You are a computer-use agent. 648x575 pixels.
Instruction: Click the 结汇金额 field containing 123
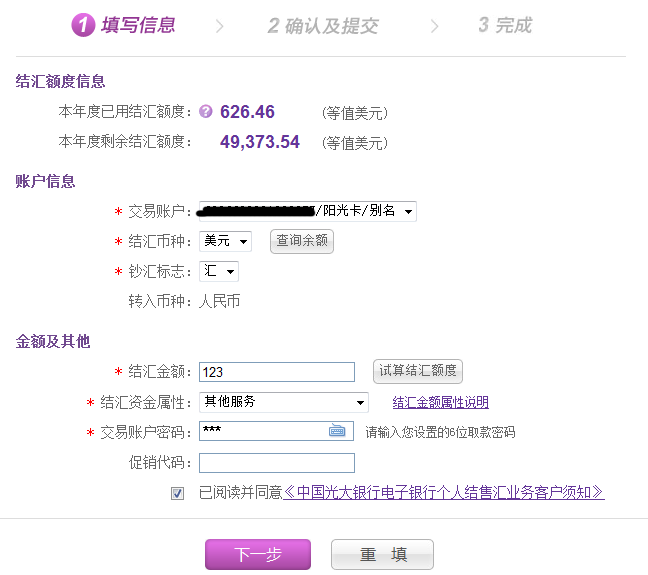276,372
